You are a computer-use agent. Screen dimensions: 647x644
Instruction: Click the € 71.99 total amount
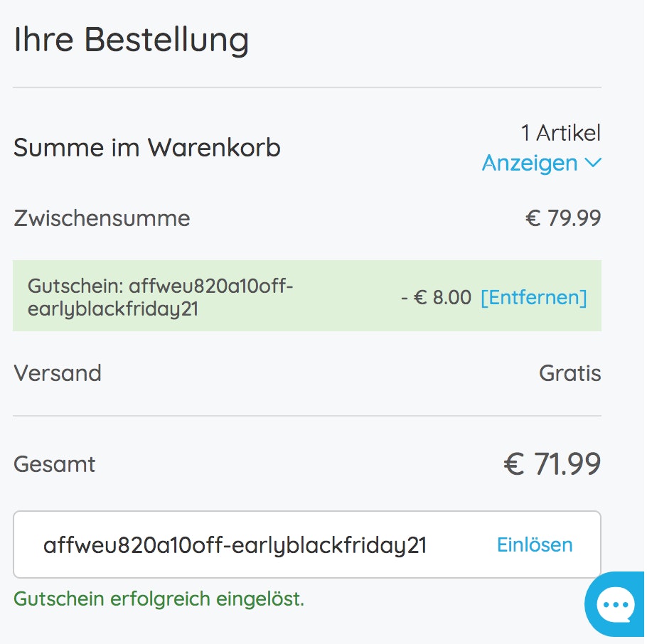point(552,464)
